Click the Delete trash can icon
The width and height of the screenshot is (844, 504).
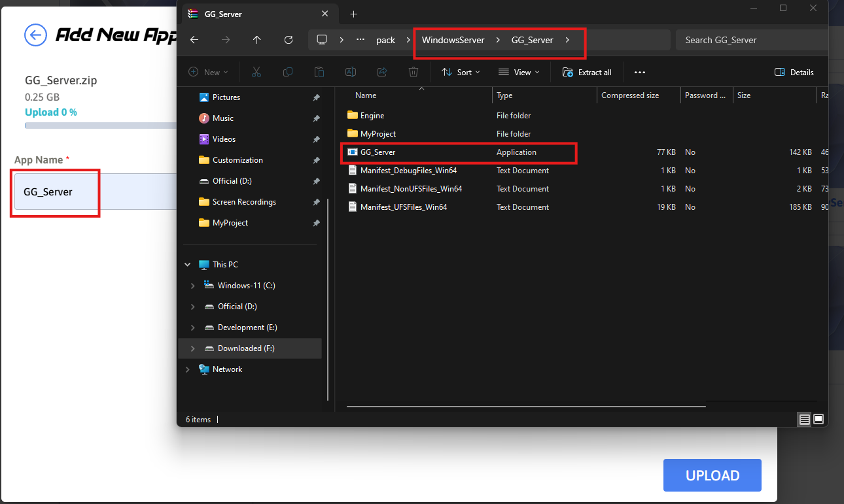pyautogui.click(x=413, y=72)
